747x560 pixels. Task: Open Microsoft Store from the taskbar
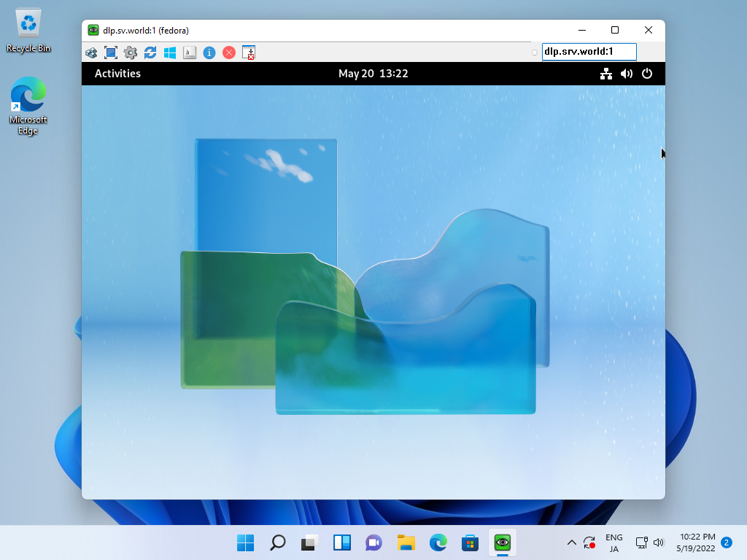(470, 542)
